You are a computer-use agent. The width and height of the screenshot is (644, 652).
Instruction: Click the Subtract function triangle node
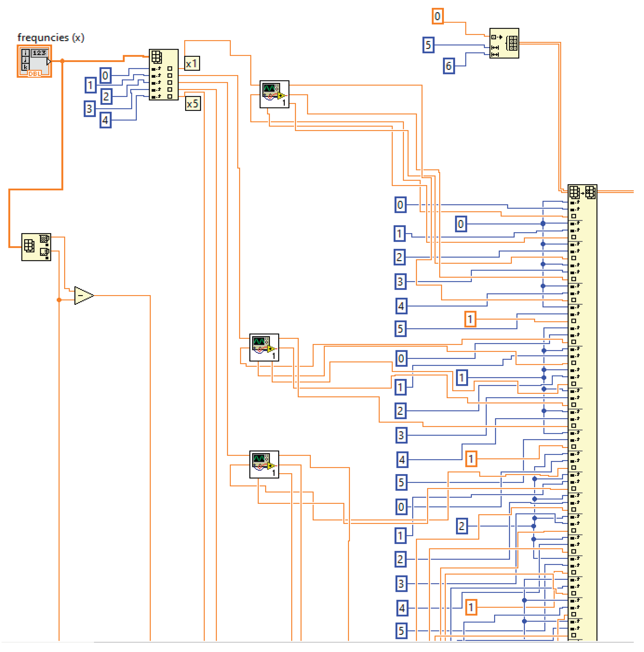coord(83,296)
